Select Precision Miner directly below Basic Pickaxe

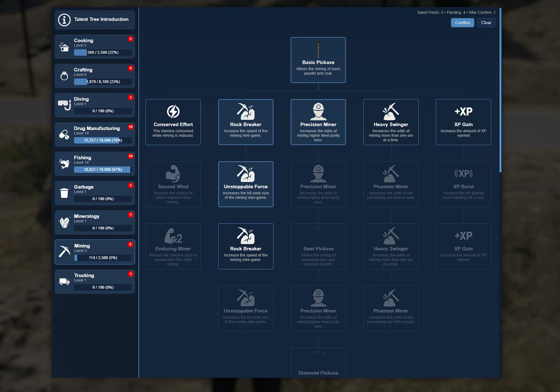coord(318,122)
